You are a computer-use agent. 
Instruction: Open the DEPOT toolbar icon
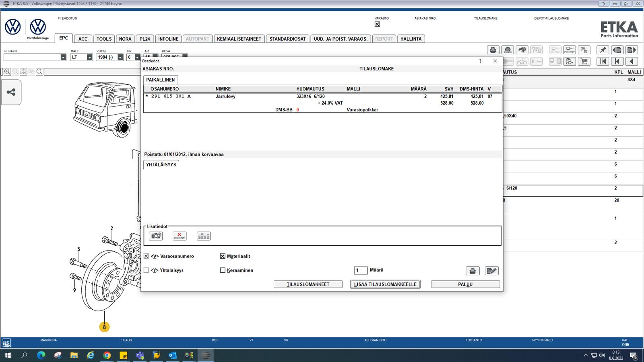[x=570, y=50]
